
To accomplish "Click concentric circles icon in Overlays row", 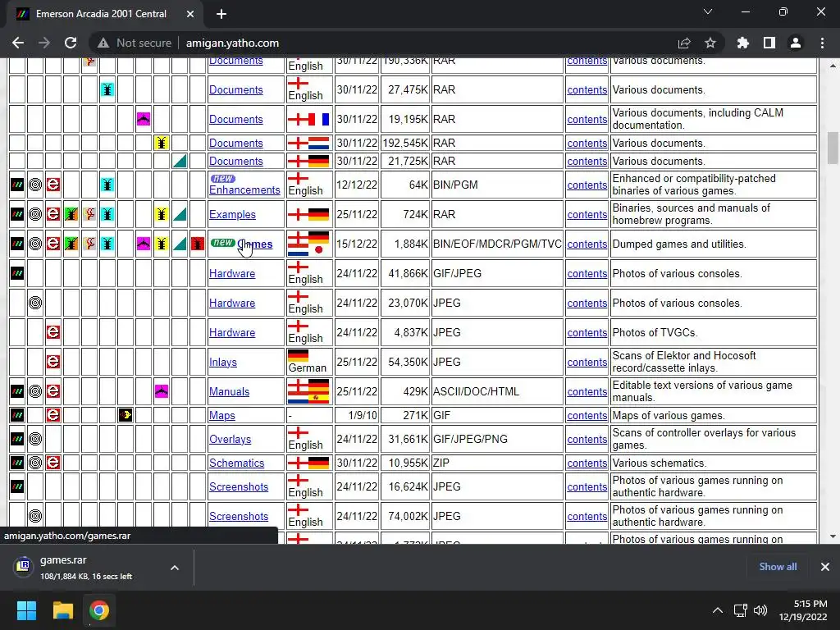I will tap(35, 439).
